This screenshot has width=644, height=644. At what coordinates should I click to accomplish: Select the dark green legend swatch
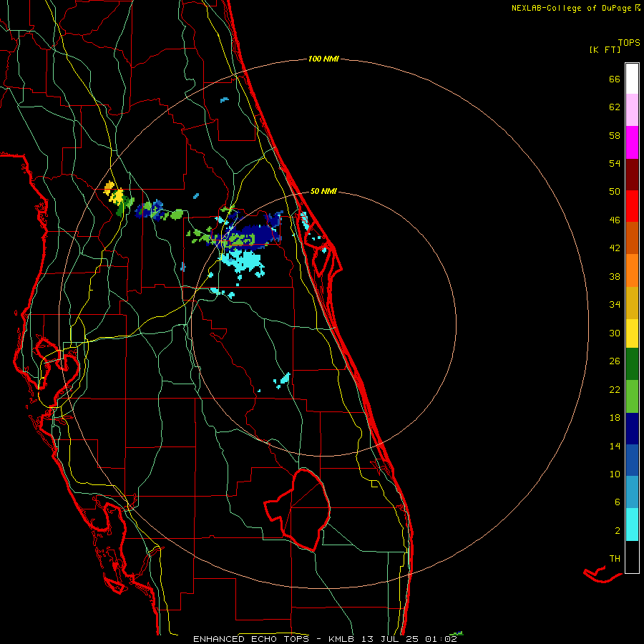[x=632, y=364]
